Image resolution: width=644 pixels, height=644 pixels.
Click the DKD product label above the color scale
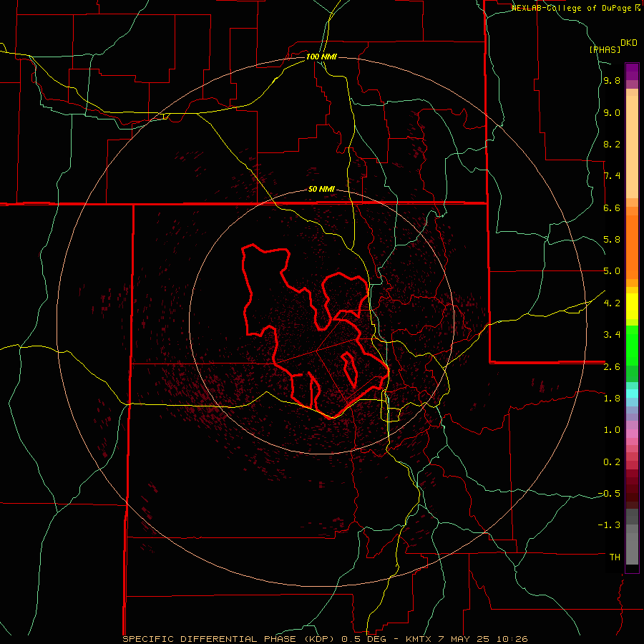[x=629, y=43]
